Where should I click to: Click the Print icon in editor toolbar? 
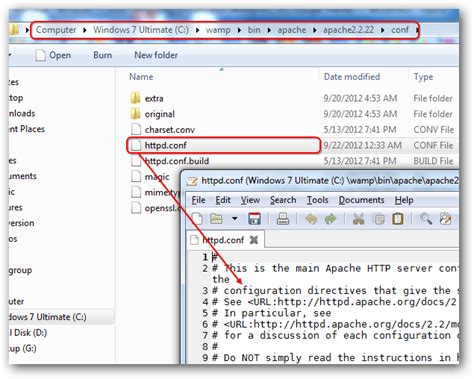coord(283,219)
